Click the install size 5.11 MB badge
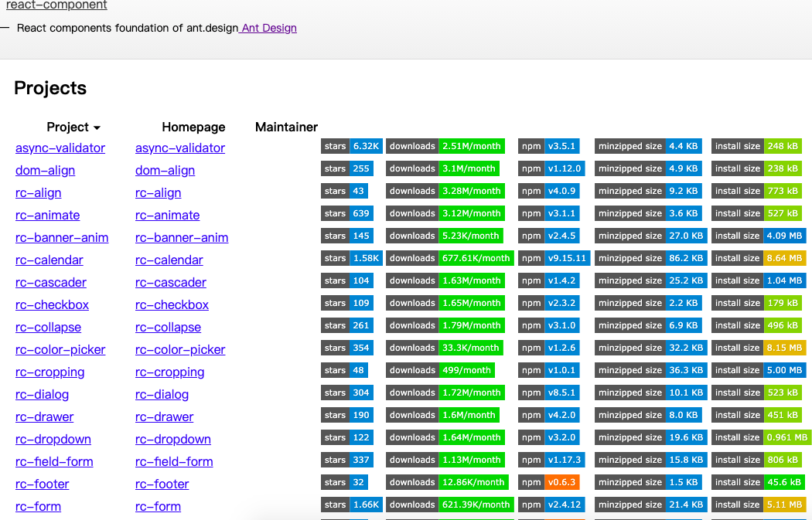Screen dimensions: 812x520 coord(759,505)
